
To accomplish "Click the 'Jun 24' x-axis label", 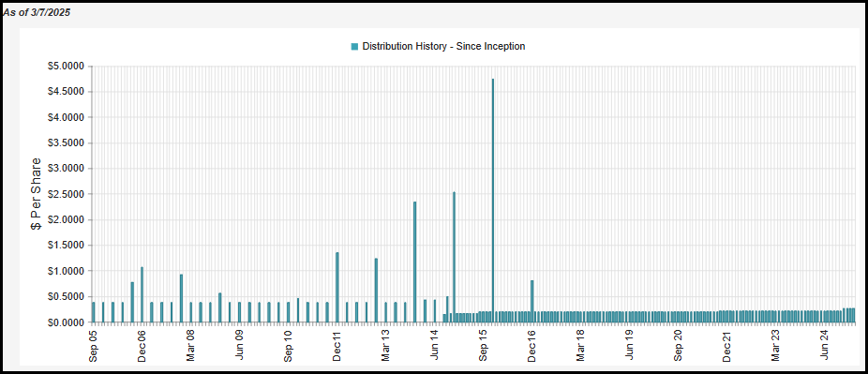I will pos(825,347).
